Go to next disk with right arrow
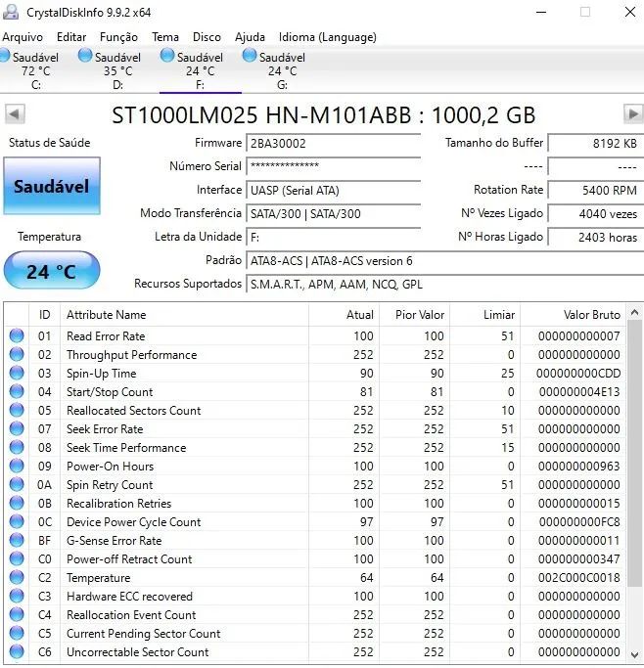 [x=633, y=114]
